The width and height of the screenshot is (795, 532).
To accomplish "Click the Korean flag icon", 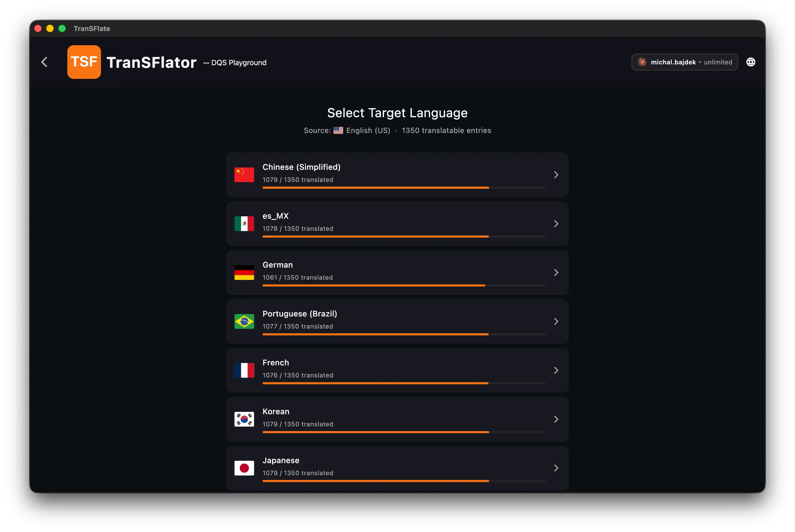I will (244, 419).
